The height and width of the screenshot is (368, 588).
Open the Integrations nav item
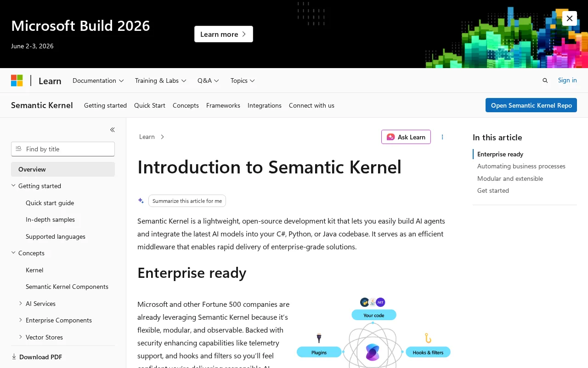[265, 105]
